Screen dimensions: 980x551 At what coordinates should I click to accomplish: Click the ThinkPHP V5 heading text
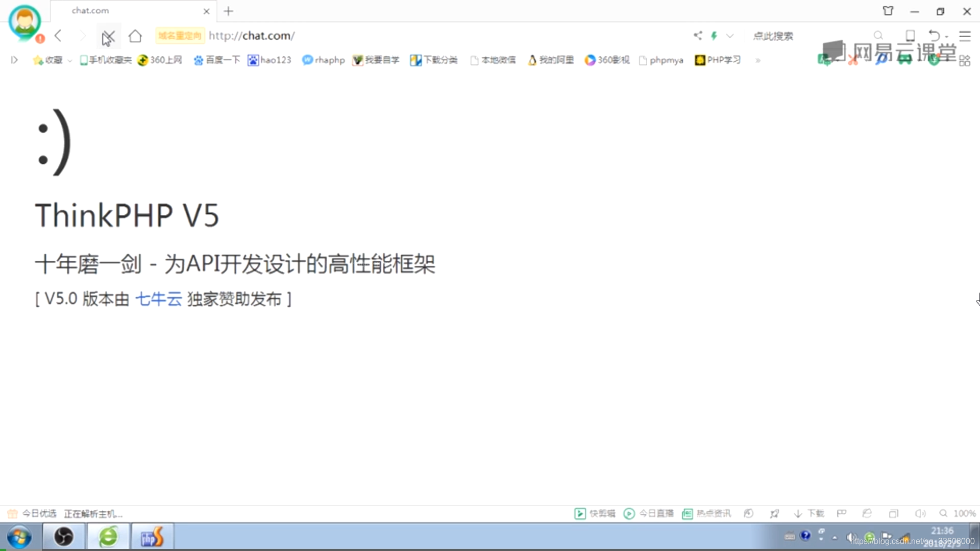click(x=127, y=215)
